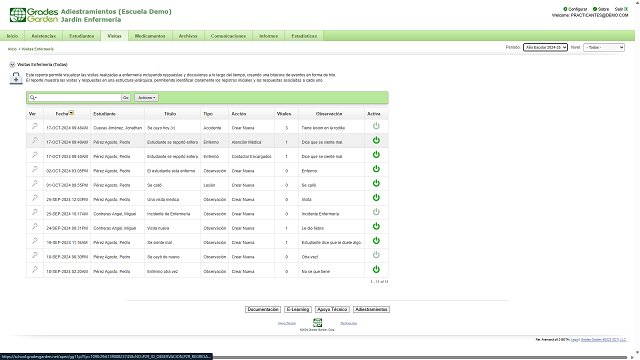This screenshot has height=360, width=640.
Task: View the 'El estudiante esta enfermo' visit
Action: [35, 169]
